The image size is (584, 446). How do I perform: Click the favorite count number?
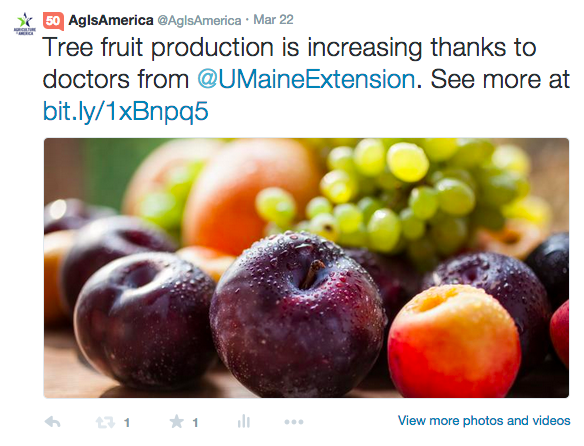tap(195, 423)
